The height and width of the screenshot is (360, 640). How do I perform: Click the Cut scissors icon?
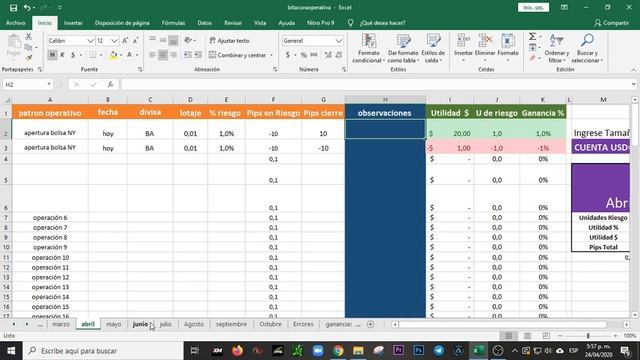point(29,37)
